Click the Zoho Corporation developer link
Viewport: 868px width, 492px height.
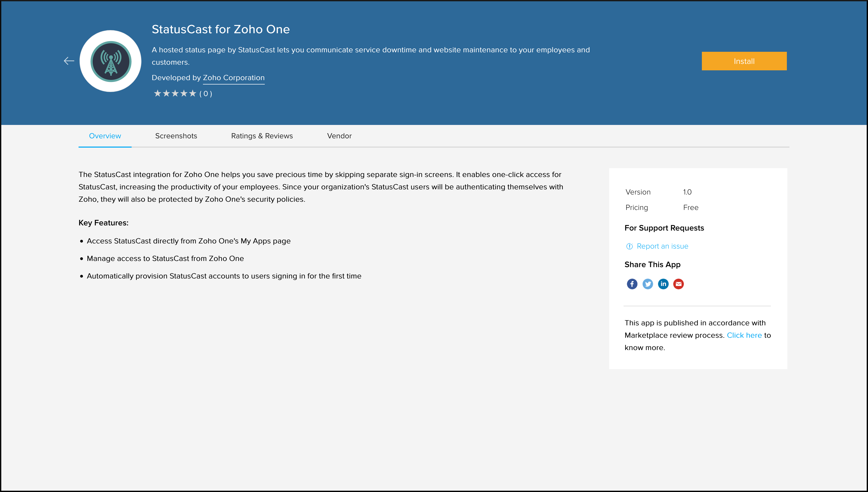click(x=234, y=78)
